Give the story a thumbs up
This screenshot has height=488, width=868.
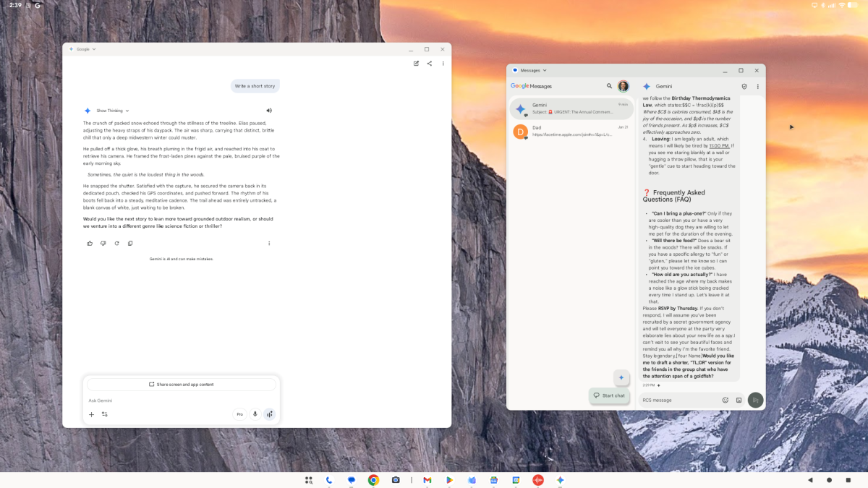point(89,243)
